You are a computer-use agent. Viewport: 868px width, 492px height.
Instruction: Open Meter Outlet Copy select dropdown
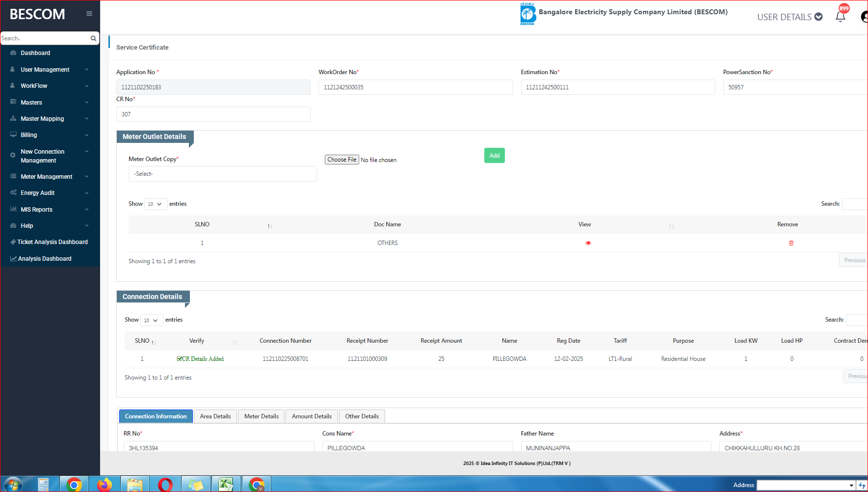(x=223, y=174)
